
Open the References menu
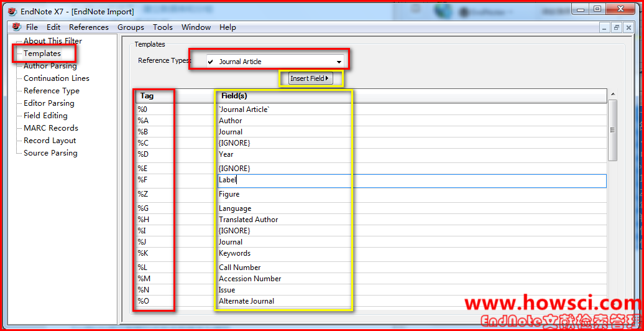click(x=89, y=27)
